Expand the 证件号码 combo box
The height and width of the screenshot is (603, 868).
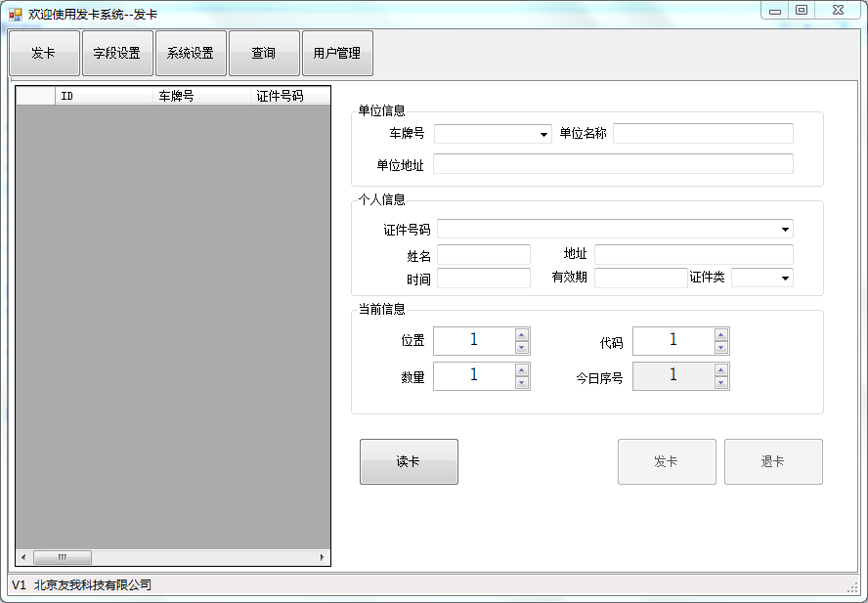tap(785, 229)
